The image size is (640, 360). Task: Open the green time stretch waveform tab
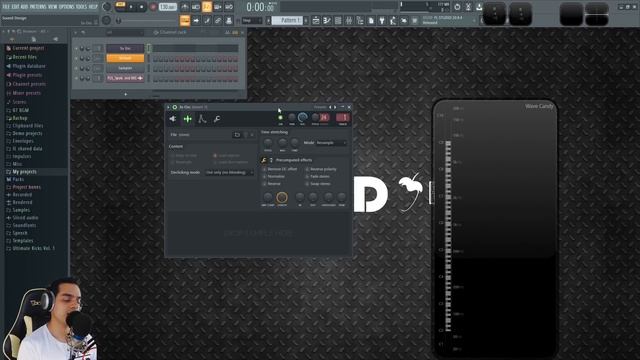187,119
